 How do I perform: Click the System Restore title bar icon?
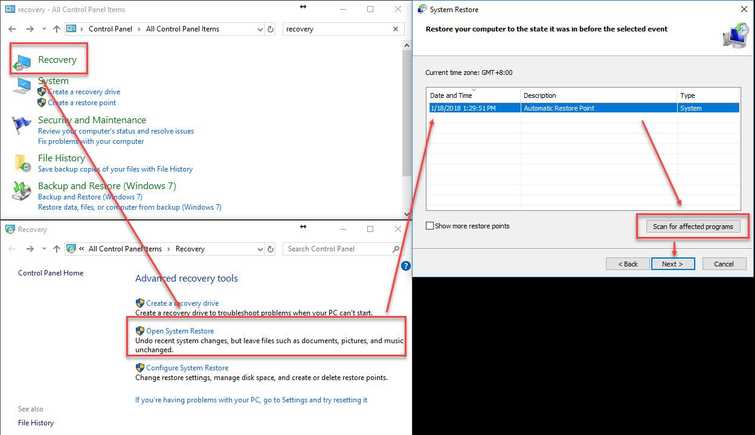point(422,9)
